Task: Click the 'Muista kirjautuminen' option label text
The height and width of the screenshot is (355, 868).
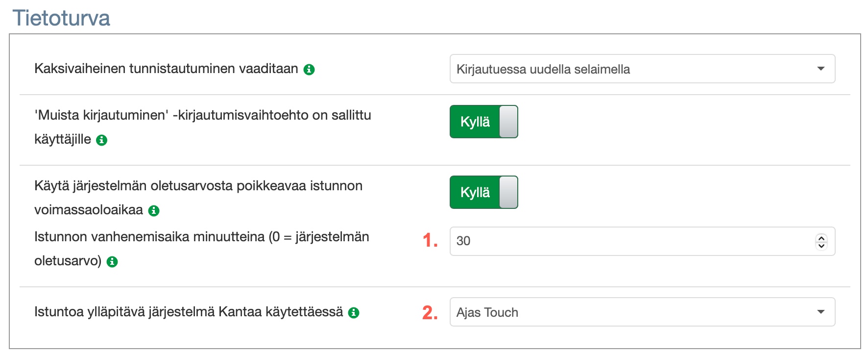Action: [202, 115]
